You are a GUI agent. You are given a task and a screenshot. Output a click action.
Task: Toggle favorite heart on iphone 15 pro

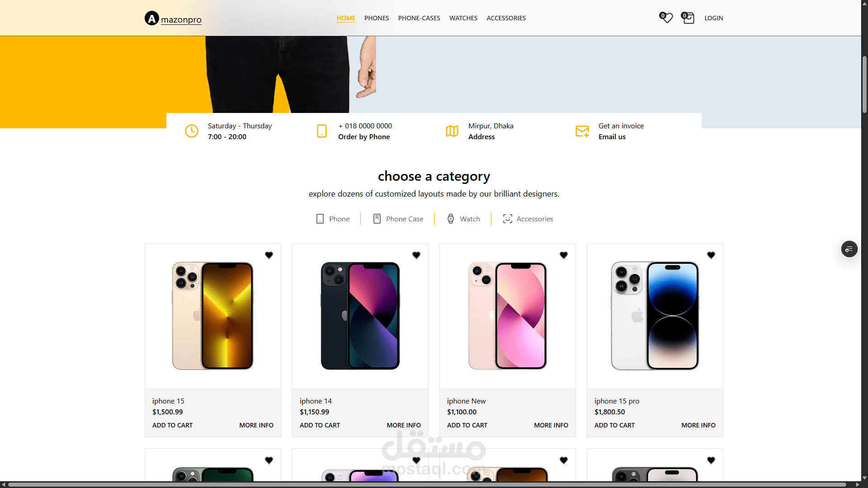click(x=711, y=255)
